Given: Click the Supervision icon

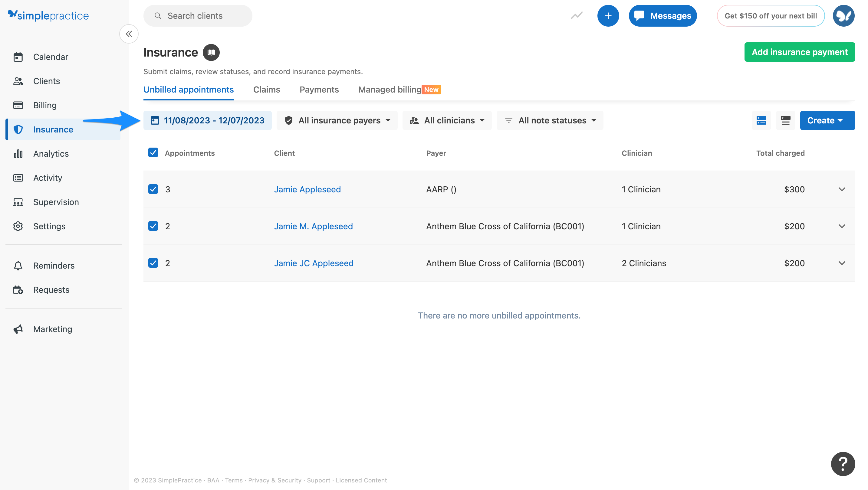Looking at the screenshot, I should [18, 202].
